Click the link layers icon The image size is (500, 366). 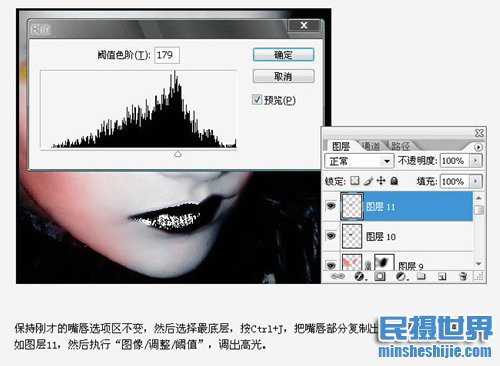338,276
